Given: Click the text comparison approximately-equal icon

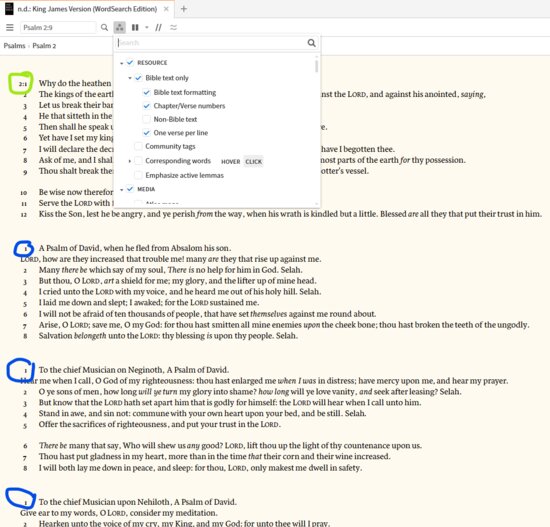Looking at the screenshot, I should (x=173, y=27).
